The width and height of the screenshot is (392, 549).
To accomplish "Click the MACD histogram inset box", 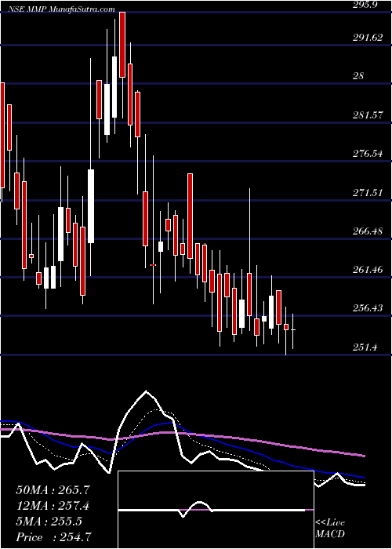I will (216, 510).
